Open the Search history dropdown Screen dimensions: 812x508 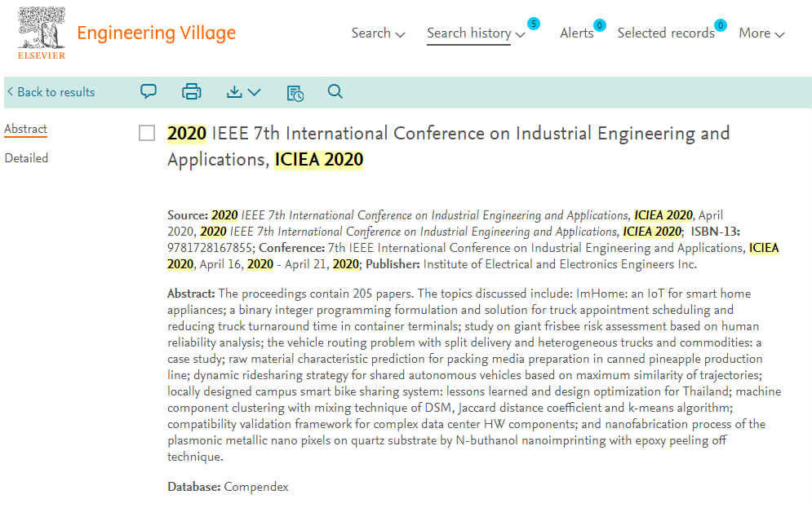477,33
